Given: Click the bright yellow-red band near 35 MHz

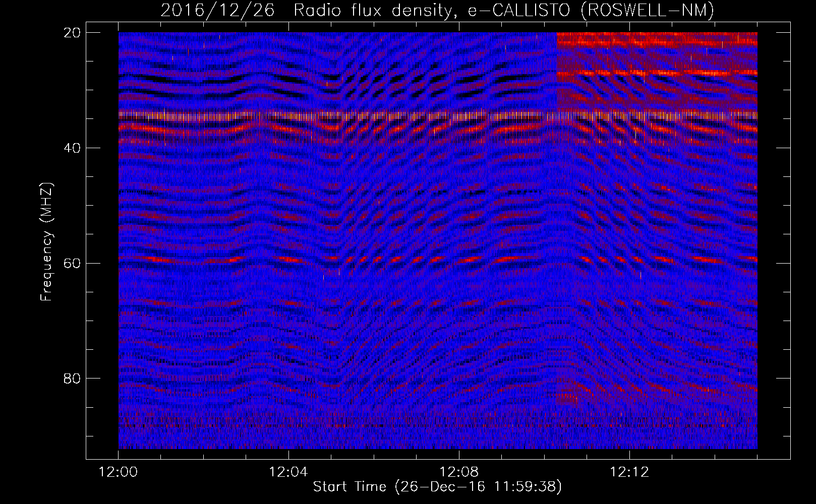Looking at the screenshot, I should pyautogui.click(x=438, y=115).
